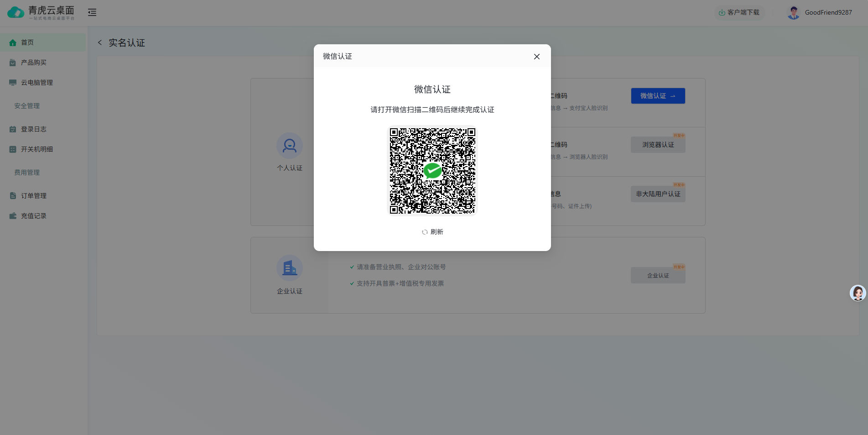Click the 个人认证 person icon

click(290, 146)
